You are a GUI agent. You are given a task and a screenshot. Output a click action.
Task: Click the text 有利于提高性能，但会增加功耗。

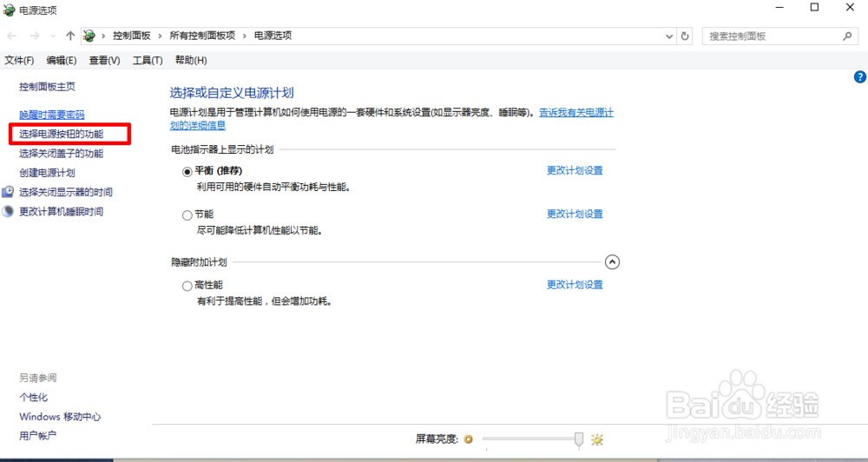(264, 301)
